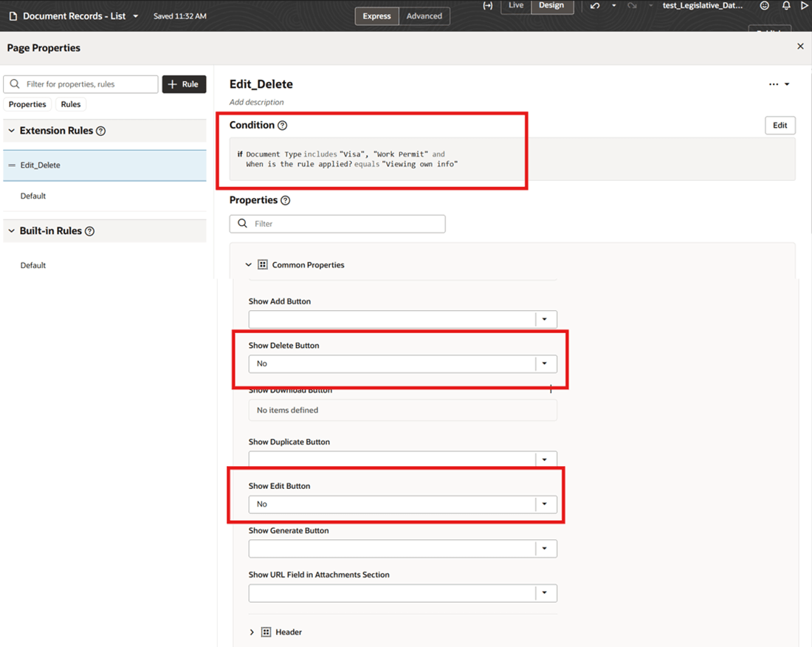Collapse the Built-in Rules section
The height and width of the screenshot is (647, 812).
pyautogui.click(x=11, y=231)
